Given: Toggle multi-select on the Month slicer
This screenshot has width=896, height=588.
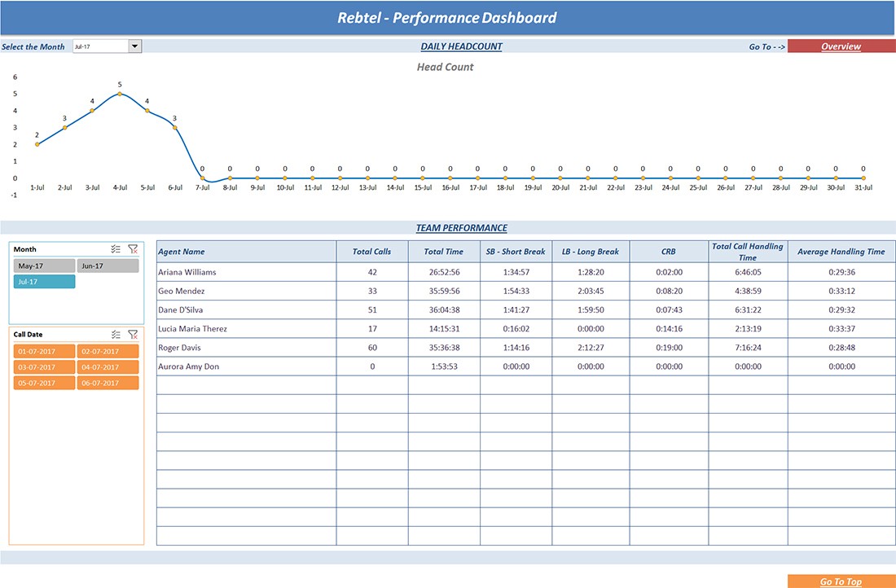Looking at the screenshot, I should tap(116, 249).
